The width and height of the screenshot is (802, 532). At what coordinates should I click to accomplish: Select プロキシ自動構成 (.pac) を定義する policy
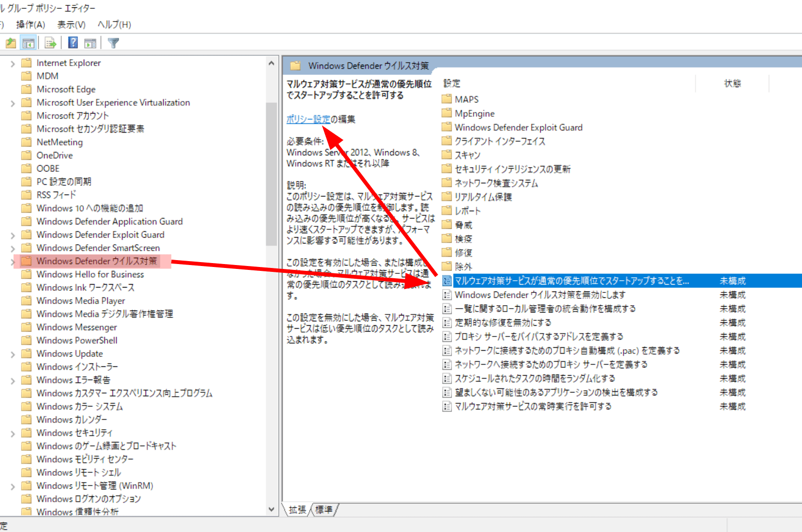567,351
